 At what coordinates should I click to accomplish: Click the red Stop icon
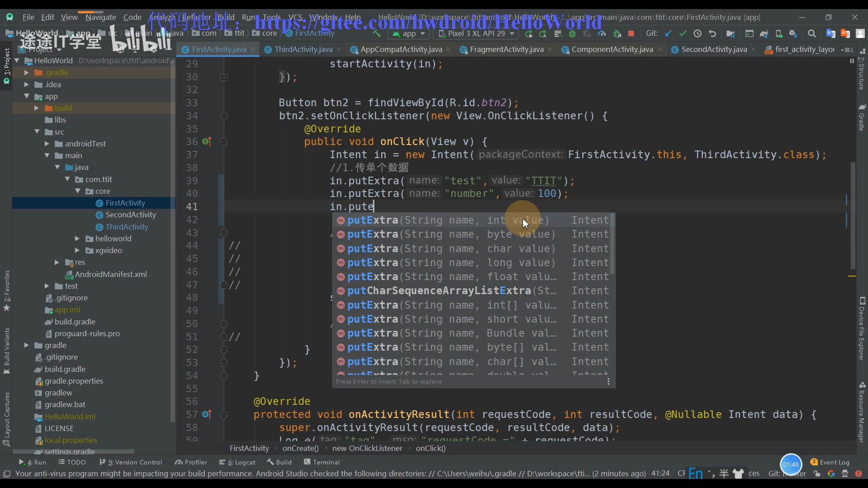[x=631, y=33]
